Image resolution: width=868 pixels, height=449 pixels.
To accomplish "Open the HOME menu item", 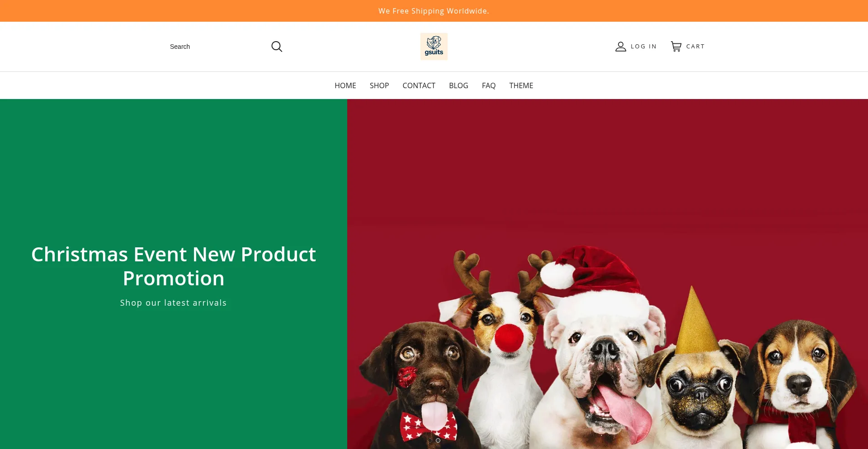I will (345, 85).
